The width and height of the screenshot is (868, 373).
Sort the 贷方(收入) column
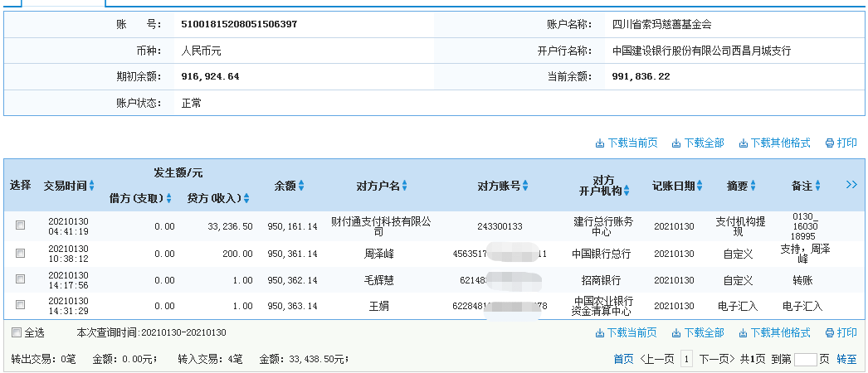[246, 199]
